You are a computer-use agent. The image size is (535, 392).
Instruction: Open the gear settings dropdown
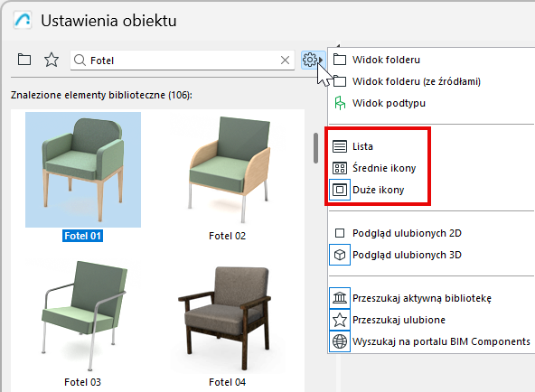[x=313, y=61]
